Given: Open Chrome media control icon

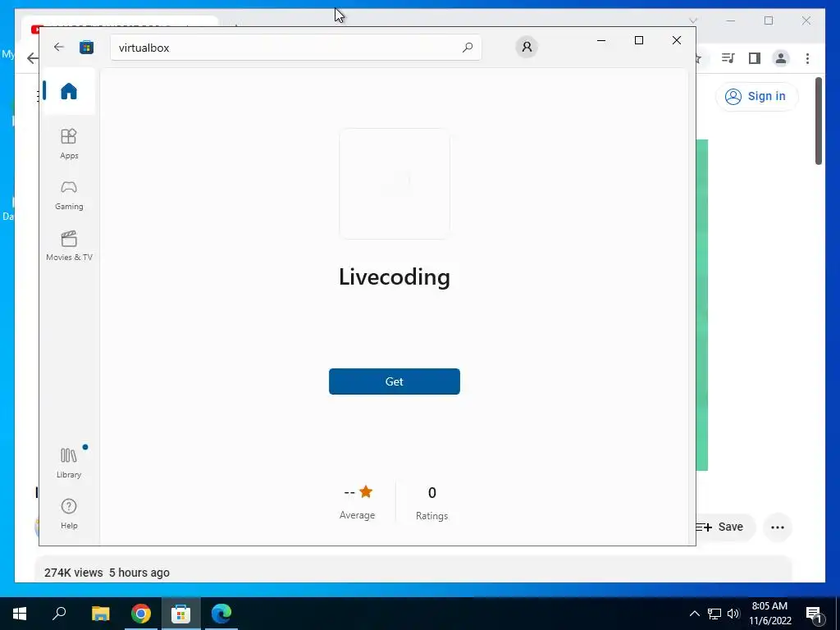Looking at the screenshot, I should click(x=728, y=58).
